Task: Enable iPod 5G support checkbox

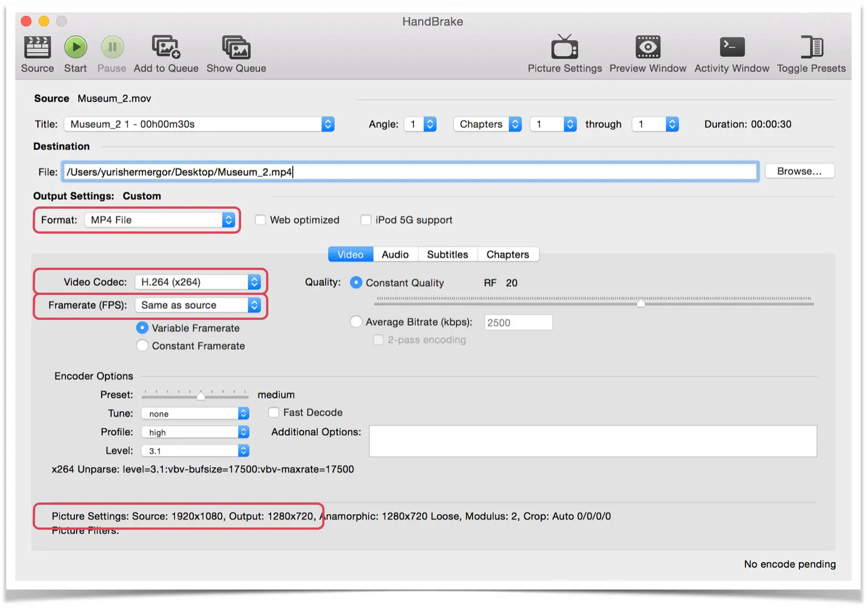Action: (x=366, y=220)
